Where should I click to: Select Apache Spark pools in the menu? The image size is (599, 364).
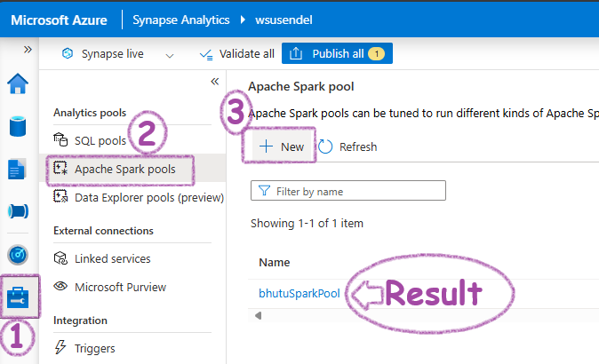click(125, 169)
